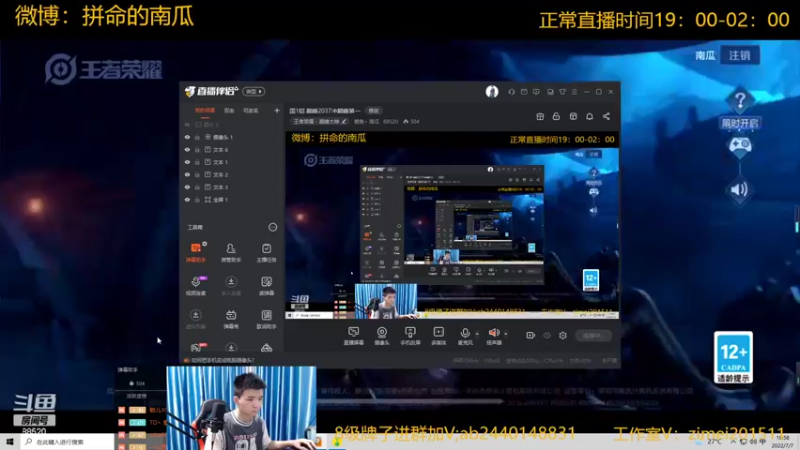Image resolution: width=800 pixels, height=450 pixels.
Task: Open the 视频连麦 video co-stream tool
Action: click(x=196, y=286)
